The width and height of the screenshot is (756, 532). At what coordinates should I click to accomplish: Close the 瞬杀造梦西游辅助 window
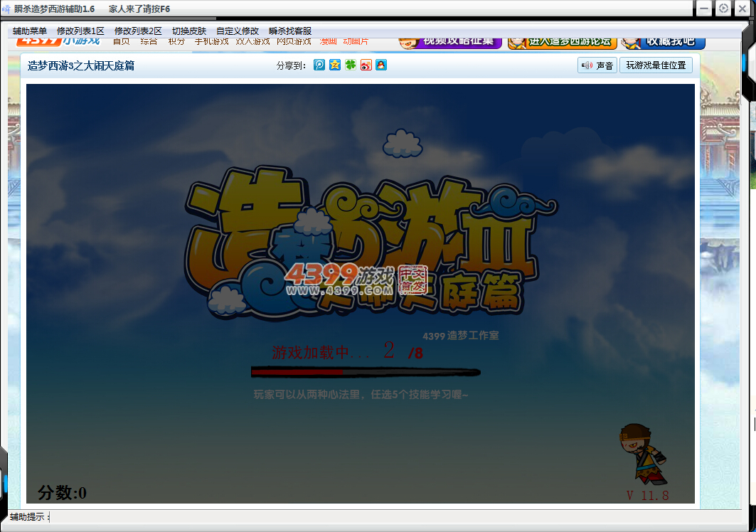point(742,9)
